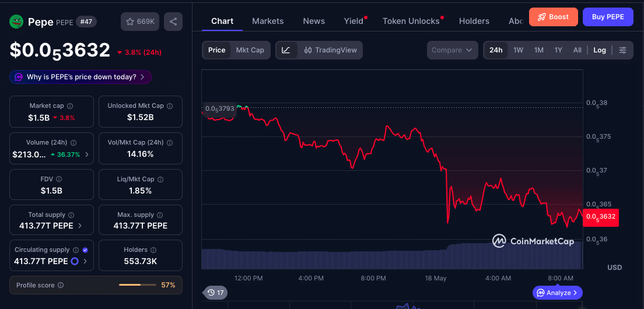Click the Vol/Mkt Cap info icon
Image resolution: width=644 pixels, height=309 pixels.
tap(170, 143)
